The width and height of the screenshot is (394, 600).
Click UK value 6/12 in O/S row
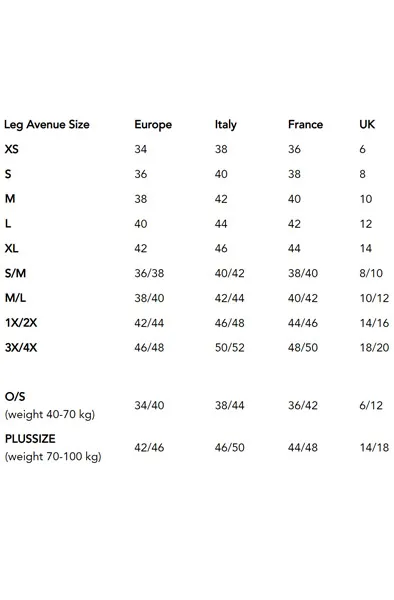tap(371, 405)
